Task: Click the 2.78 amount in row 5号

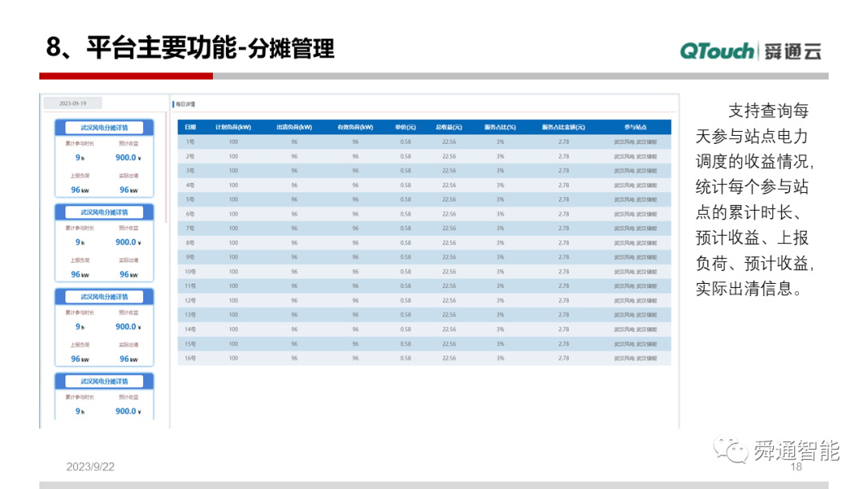Action: [x=563, y=199]
